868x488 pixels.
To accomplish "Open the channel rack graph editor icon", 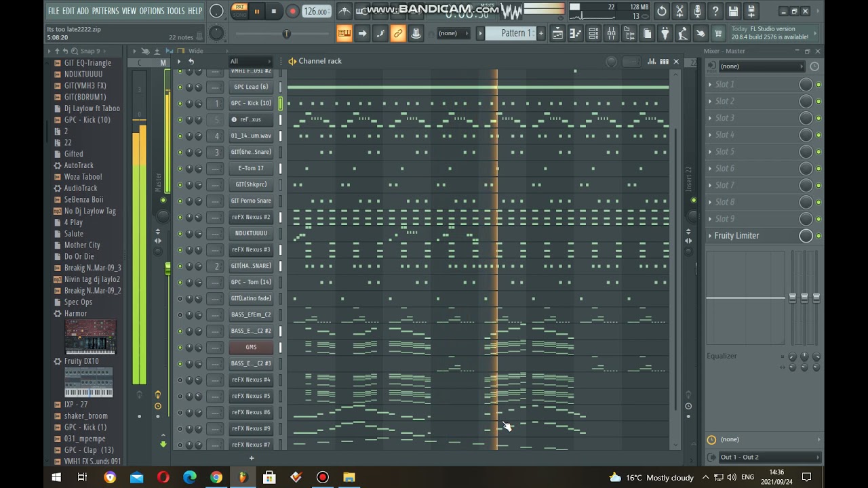I will click(652, 61).
